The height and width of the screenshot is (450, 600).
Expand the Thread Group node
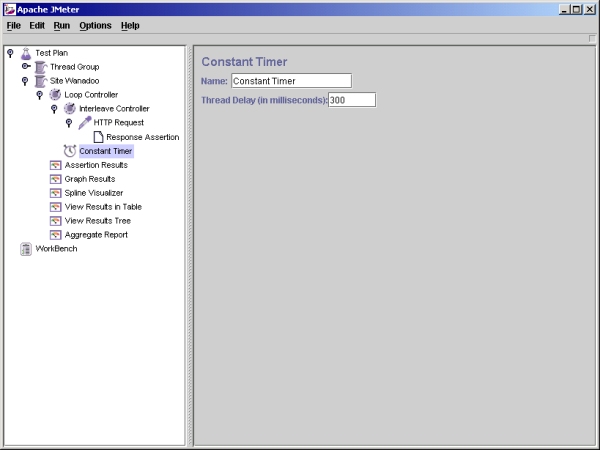coord(26,67)
